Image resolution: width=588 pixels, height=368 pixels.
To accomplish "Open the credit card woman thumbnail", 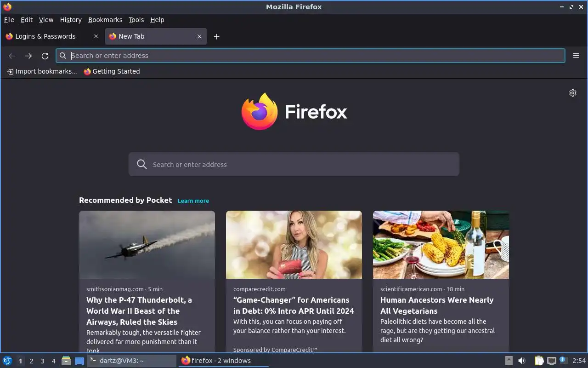I will (294, 245).
